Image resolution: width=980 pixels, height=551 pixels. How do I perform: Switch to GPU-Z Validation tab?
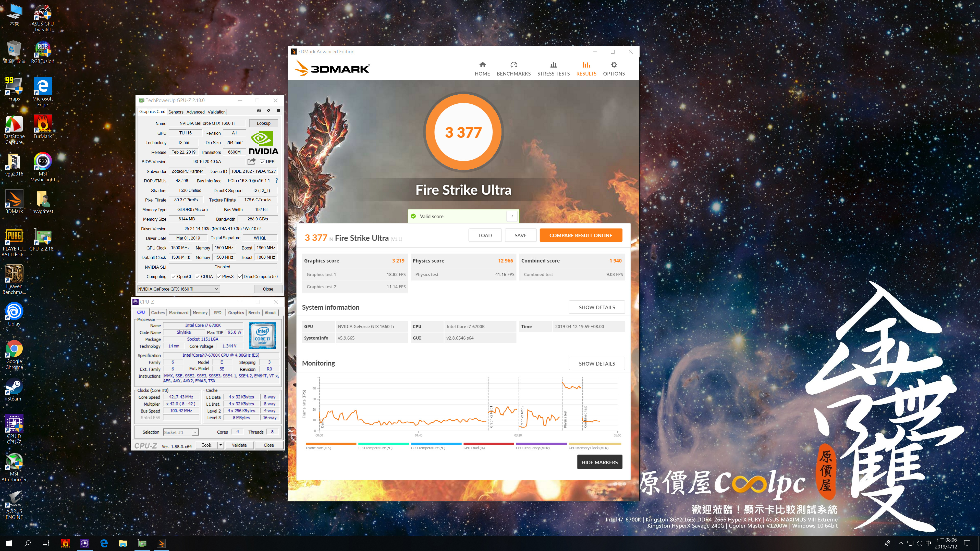[216, 112]
